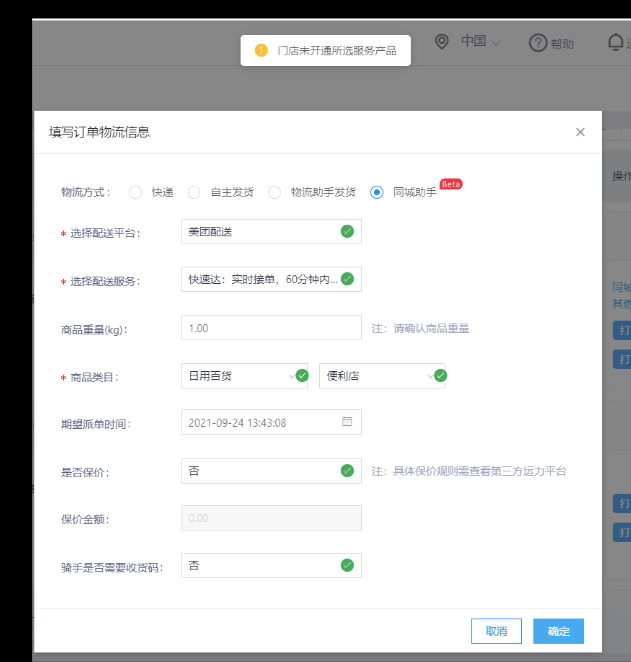Screen dimensions: 631x662
Task: Expand the 便利店 subcategory dropdown
Action: (382, 376)
